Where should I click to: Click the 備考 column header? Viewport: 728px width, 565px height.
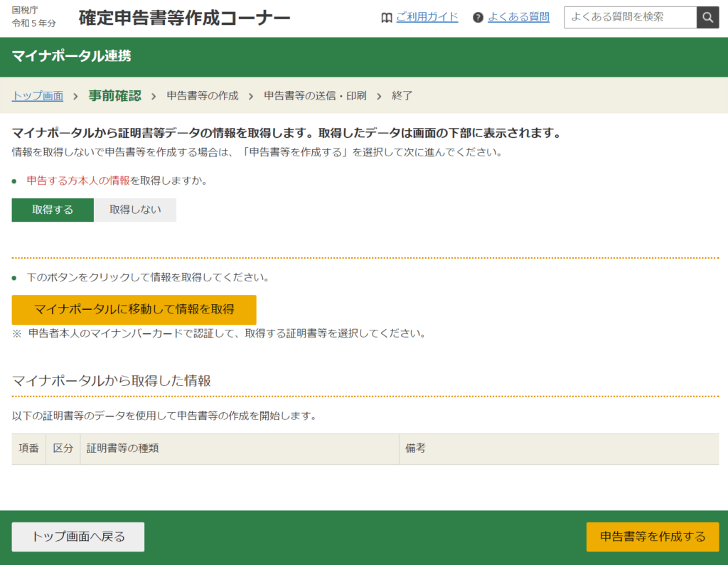[415, 448]
